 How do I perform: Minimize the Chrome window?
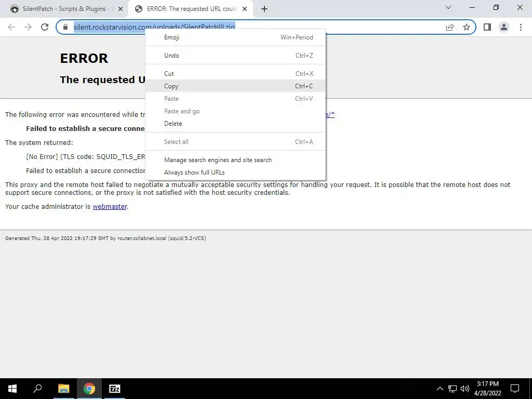(x=472, y=7)
